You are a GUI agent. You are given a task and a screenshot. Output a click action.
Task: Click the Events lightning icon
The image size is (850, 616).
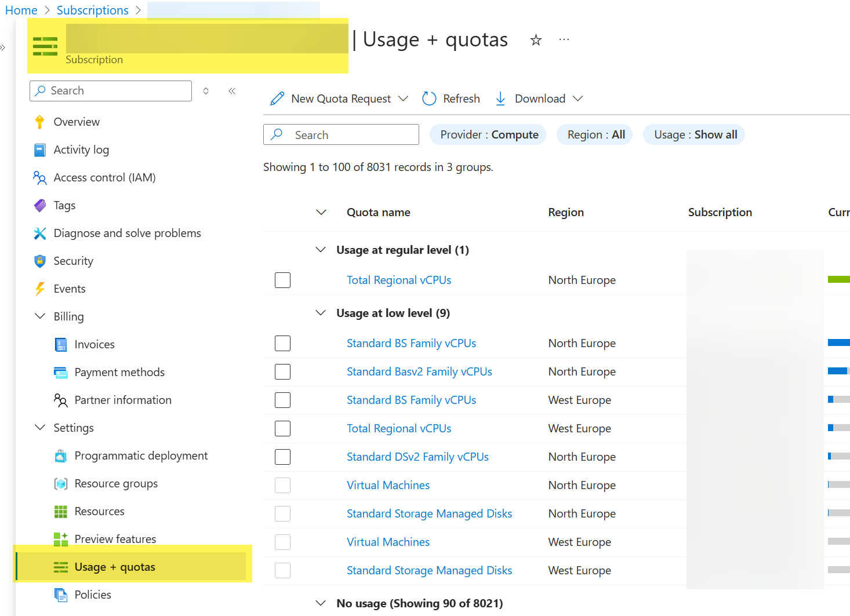(x=39, y=288)
